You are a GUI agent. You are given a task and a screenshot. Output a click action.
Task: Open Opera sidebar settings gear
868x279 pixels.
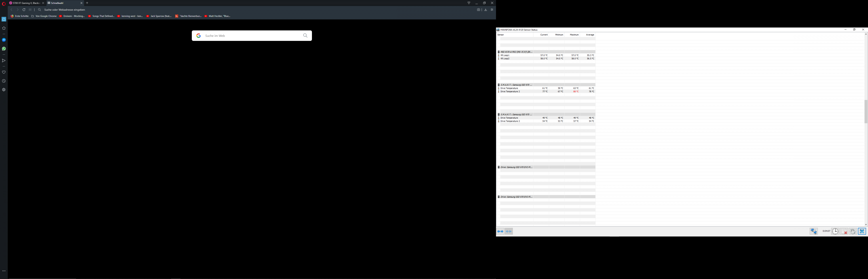4,90
